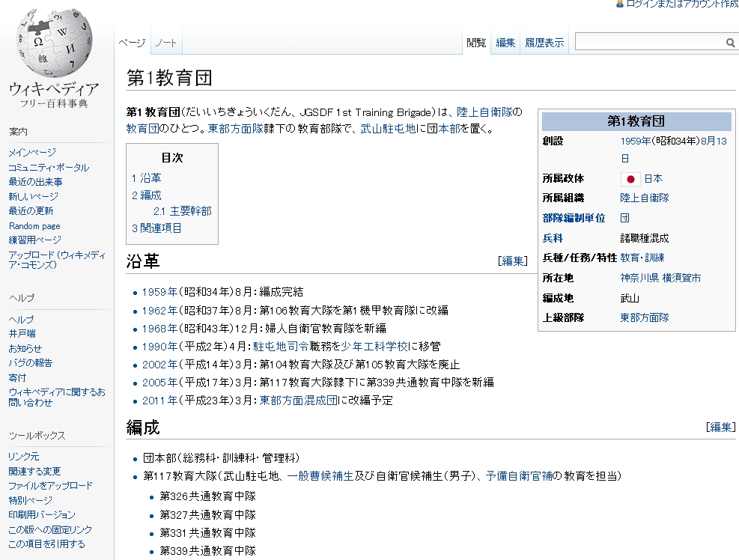Screen dimensions: 739x560
Task: Open 教育団 link in intro paragraph
Action: coord(142,128)
